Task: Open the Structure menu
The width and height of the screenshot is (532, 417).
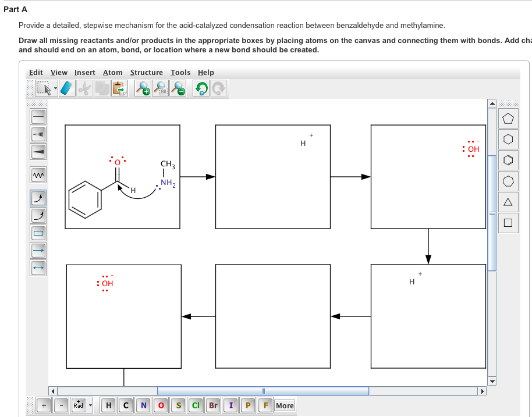Action: pos(147,72)
